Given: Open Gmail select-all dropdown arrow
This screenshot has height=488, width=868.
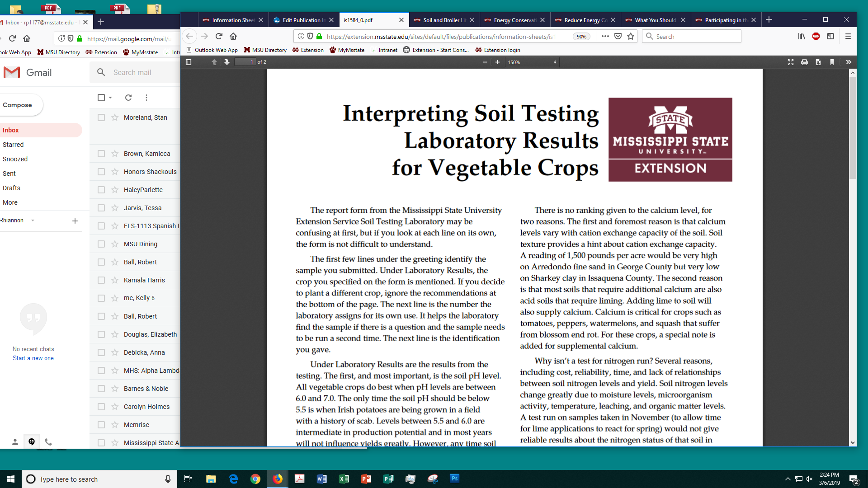Looking at the screenshot, I should click(x=110, y=98).
